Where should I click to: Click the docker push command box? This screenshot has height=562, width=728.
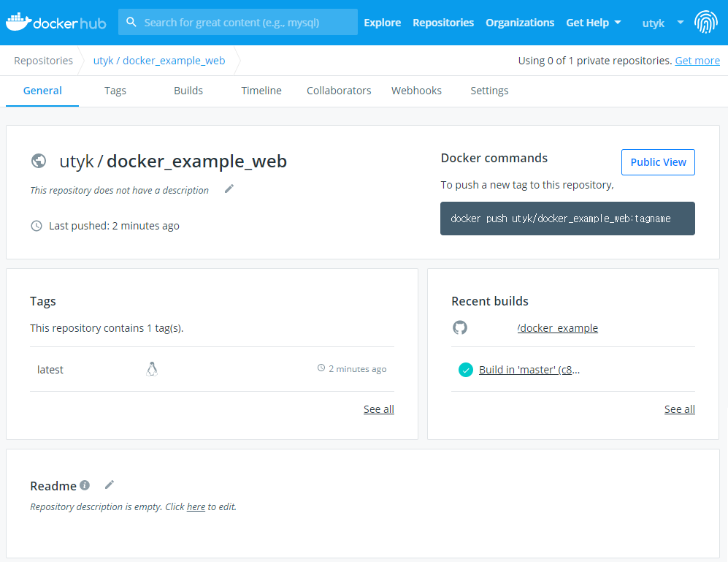(567, 219)
